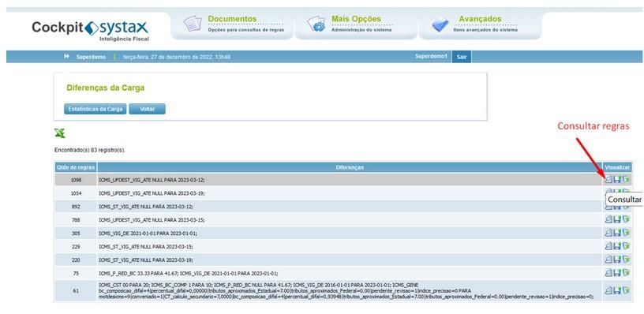Select the 1054 rule count cell
Image resolution: width=644 pixels, height=314 pixels.
(x=76, y=193)
